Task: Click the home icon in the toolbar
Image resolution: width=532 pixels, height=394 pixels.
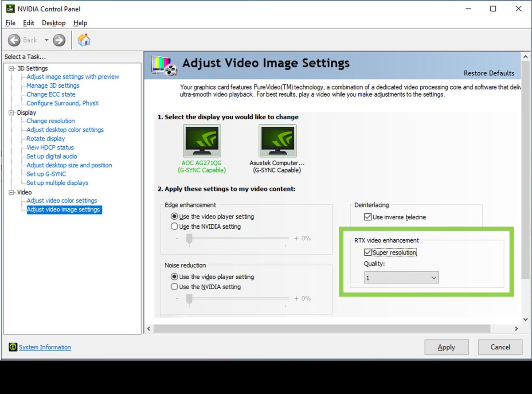Action: (83, 39)
